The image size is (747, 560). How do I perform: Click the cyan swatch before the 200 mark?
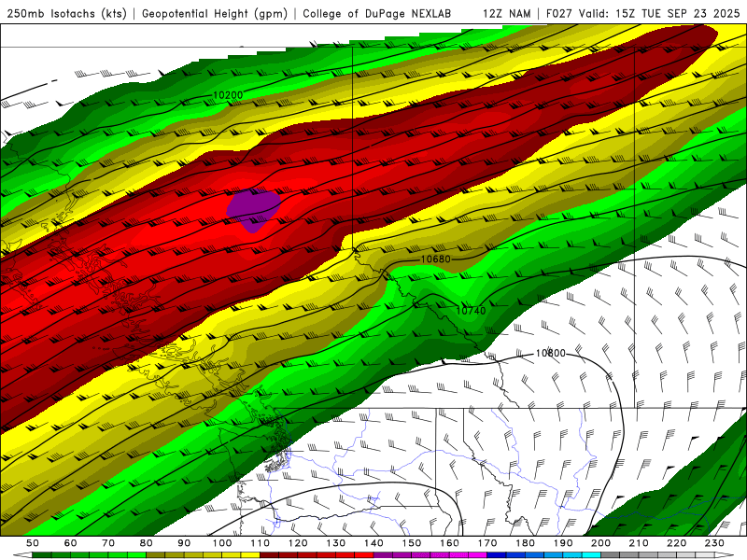click(591, 555)
